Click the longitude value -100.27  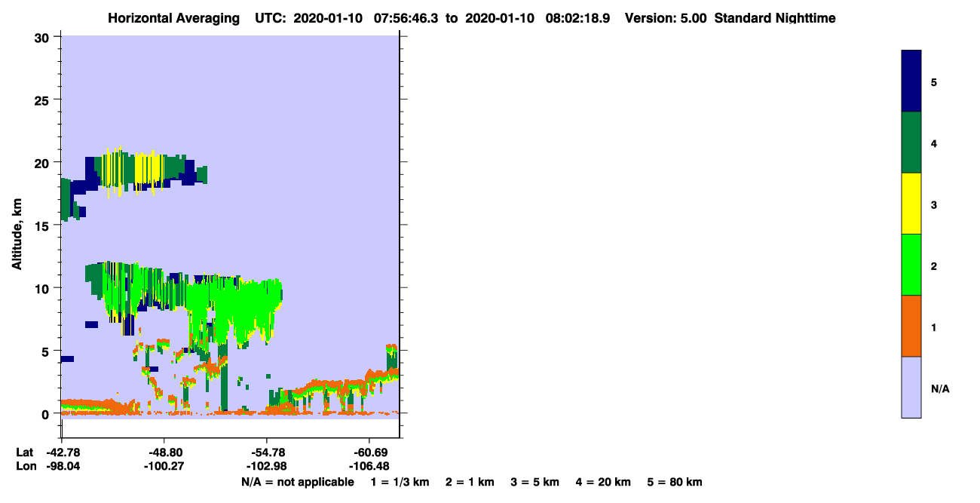(x=164, y=466)
